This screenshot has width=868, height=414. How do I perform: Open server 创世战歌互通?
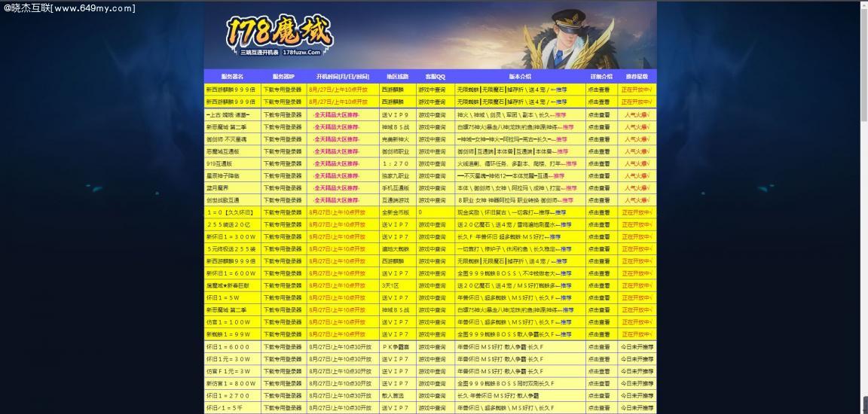click(222, 200)
